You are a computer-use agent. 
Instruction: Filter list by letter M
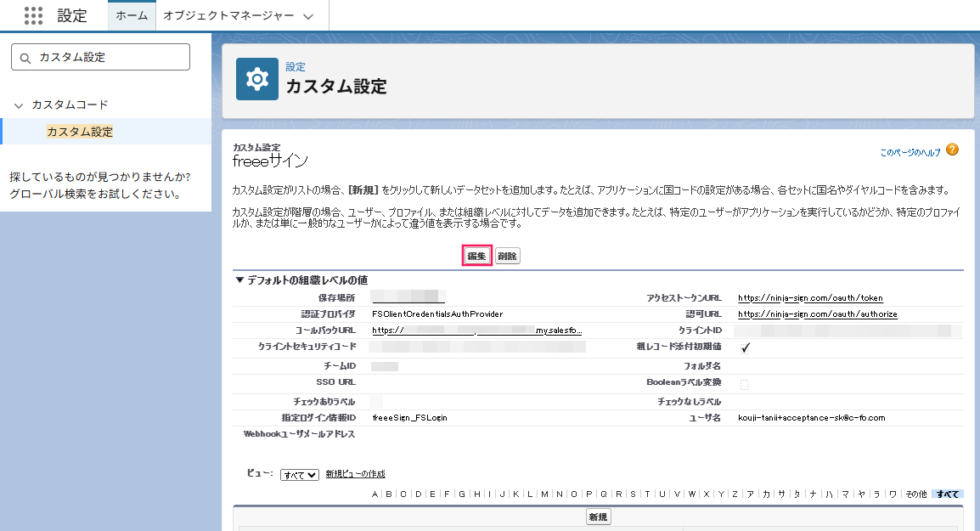point(545,494)
